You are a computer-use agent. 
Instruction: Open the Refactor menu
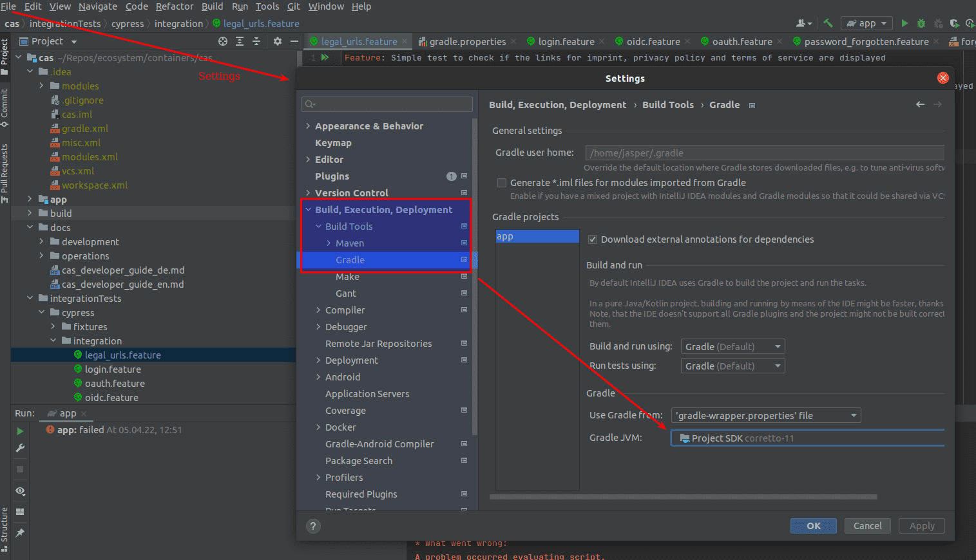(174, 6)
